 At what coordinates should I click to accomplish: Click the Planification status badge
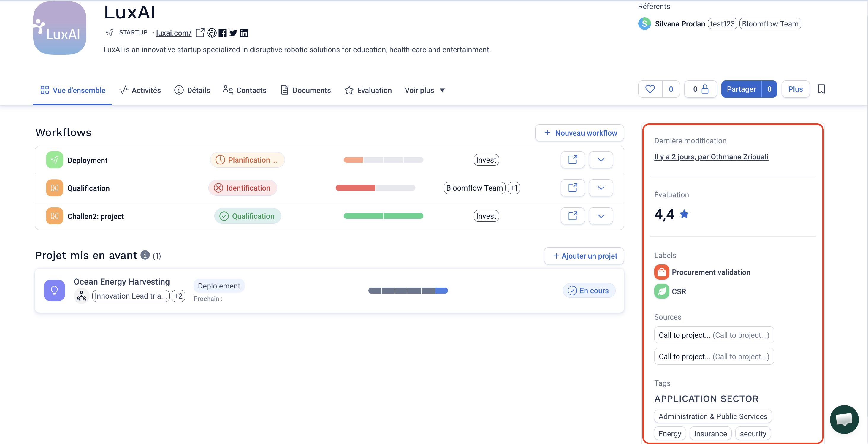click(x=247, y=160)
